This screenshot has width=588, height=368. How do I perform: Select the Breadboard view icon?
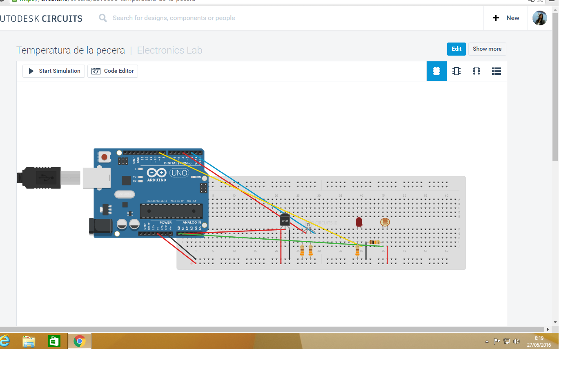pyautogui.click(x=437, y=71)
